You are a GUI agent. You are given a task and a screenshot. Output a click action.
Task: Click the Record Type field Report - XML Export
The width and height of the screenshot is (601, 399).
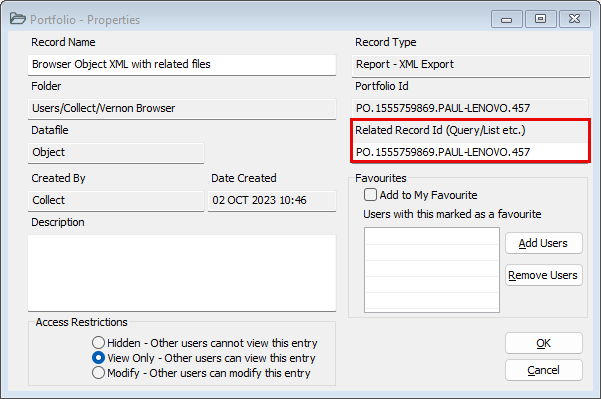click(x=471, y=65)
